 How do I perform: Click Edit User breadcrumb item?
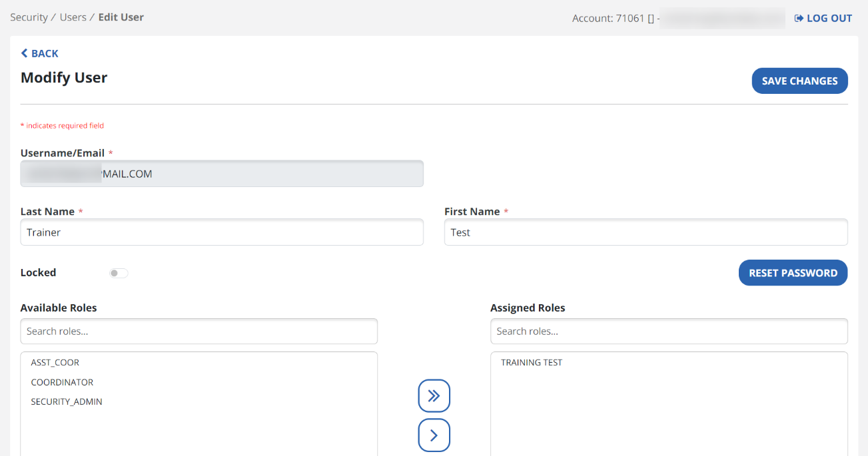pyautogui.click(x=121, y=17)
